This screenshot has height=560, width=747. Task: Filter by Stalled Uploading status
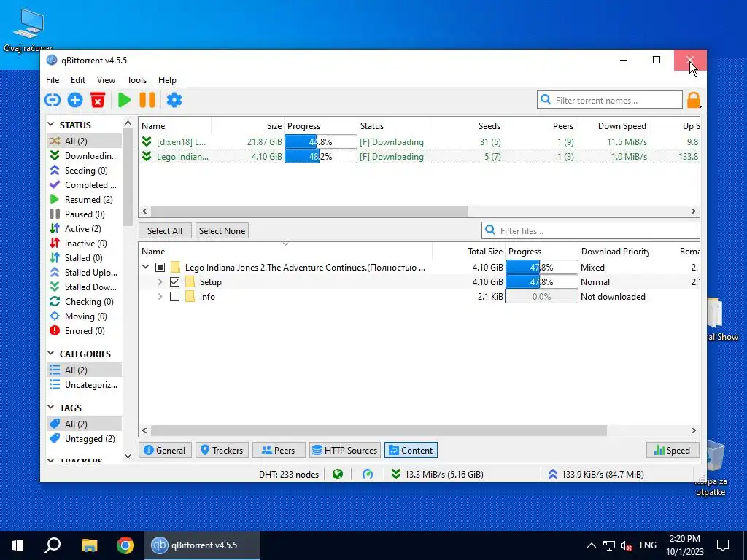pyautogui.click(x=84, y=273)
